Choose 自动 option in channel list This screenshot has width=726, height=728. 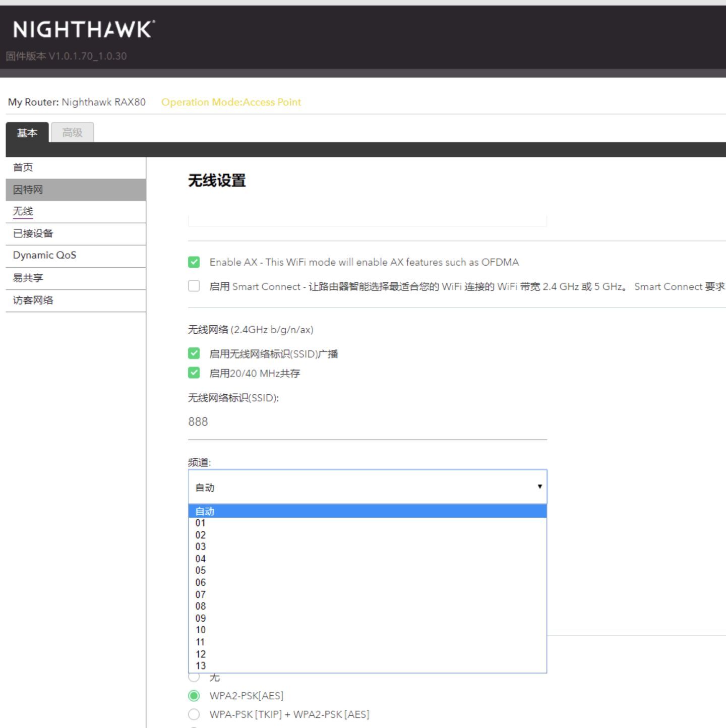(x=368, y=511)
